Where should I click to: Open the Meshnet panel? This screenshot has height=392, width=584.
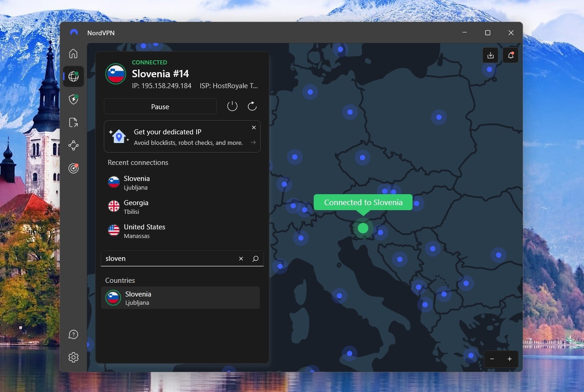[x=73, y=145]
